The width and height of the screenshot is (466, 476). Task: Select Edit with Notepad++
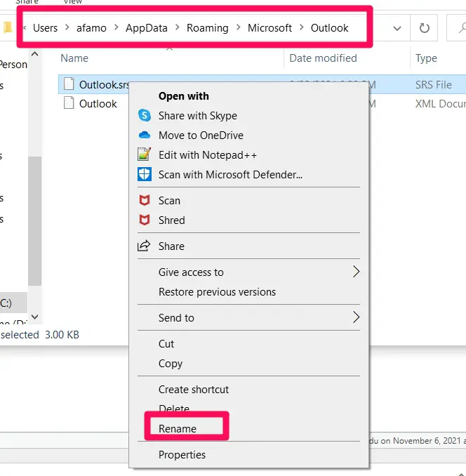tap(208, 155)
